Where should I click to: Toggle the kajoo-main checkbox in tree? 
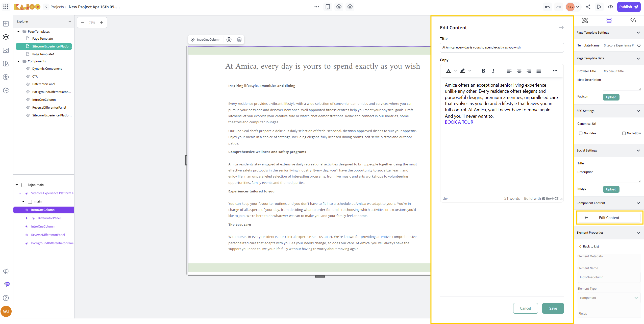point(23,185)
